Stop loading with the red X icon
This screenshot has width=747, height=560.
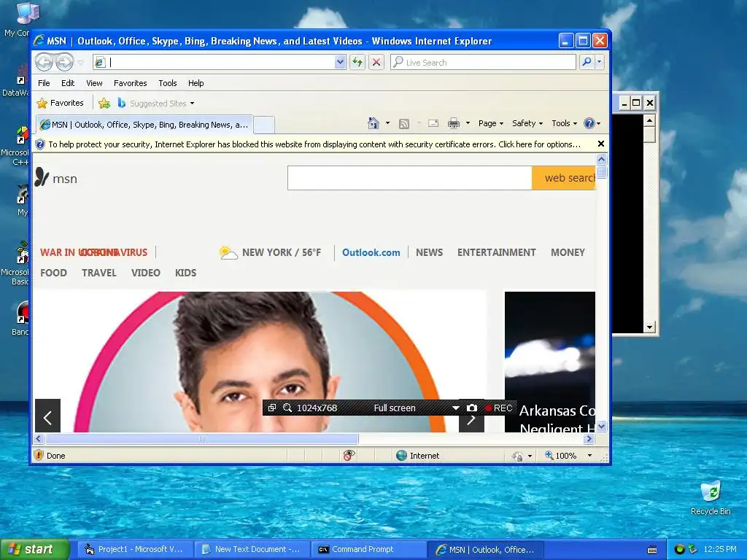[376, 62]
